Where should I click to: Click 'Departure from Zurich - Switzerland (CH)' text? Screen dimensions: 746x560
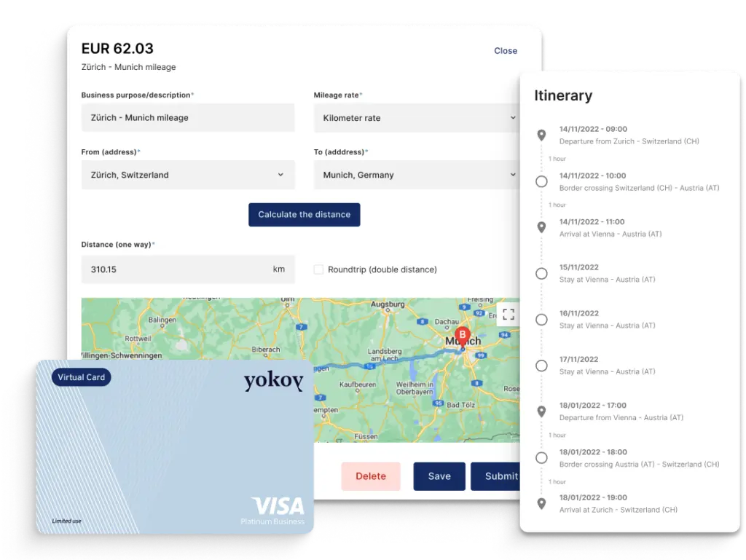click(x=629, y=142)
